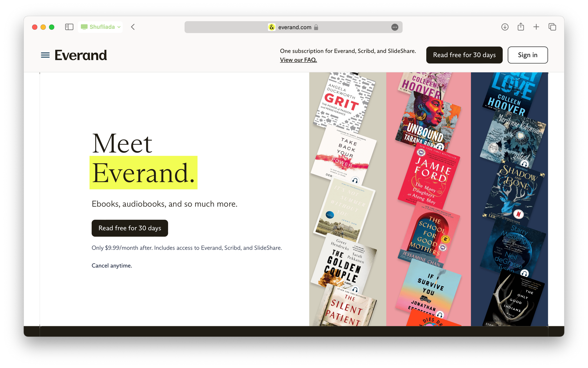
Task: Click the everand.com address bar
Action: [293, 27]
